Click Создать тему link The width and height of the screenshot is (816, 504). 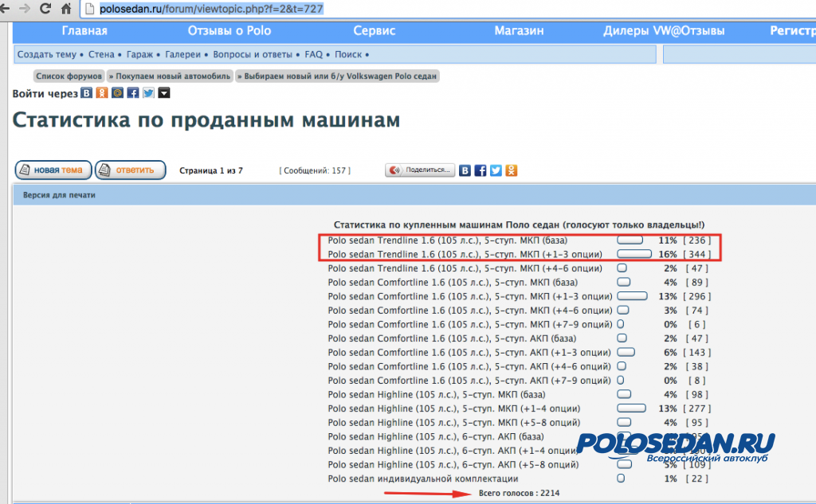[46, 54]
